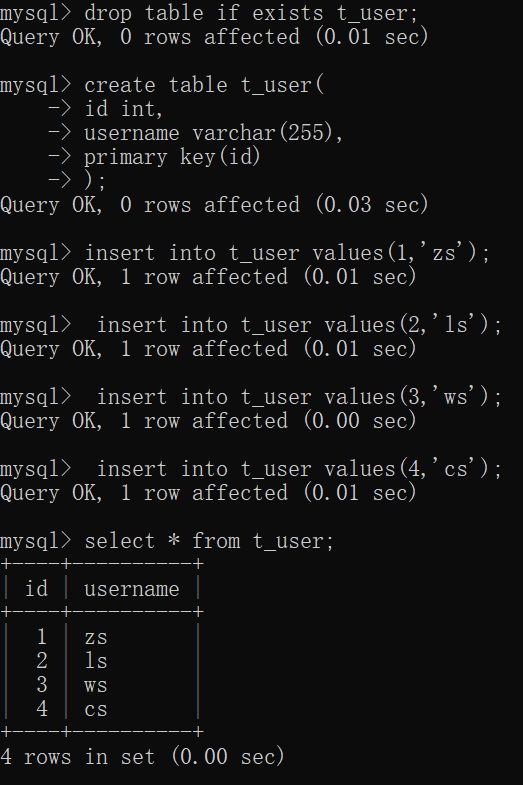Click the 'zs' value in result table

tap(96, 637)
